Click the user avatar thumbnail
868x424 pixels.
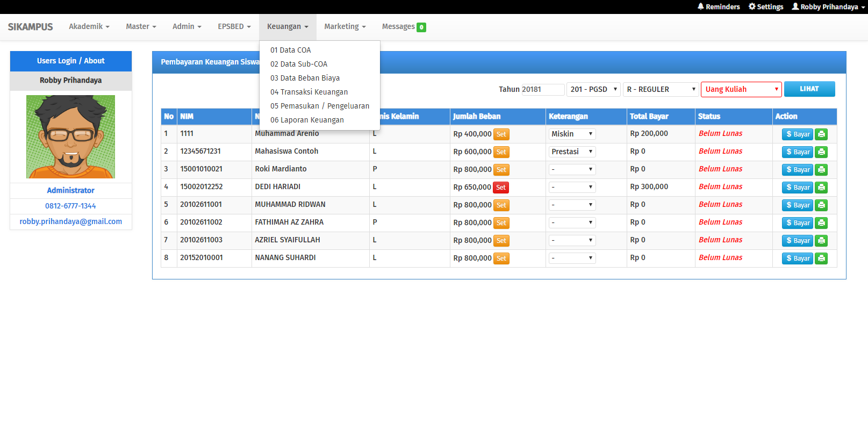(70, 136)
